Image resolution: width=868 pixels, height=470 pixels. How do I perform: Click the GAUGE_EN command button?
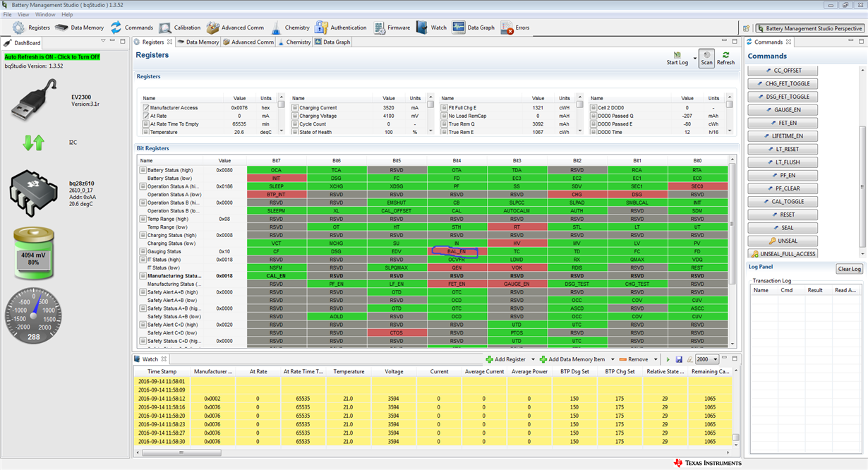click(783, 110)
